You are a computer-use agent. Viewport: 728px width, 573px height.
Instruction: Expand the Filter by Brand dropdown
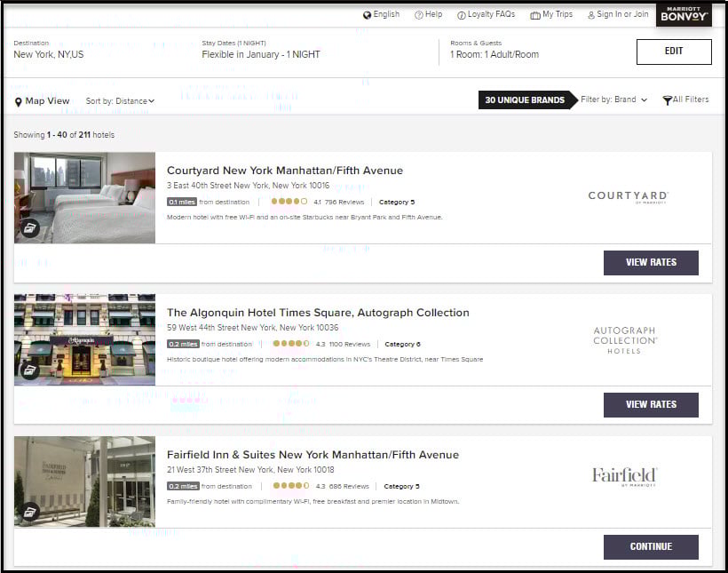(613, 99)
